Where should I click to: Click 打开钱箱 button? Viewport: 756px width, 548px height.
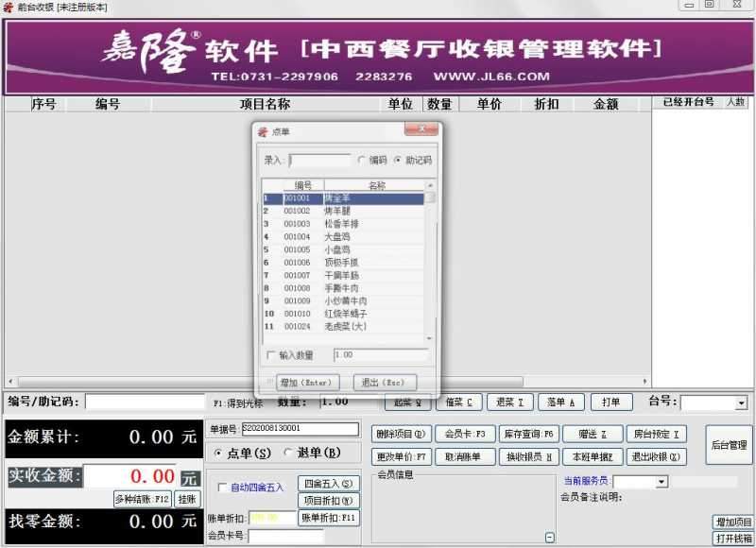[732, 537]
